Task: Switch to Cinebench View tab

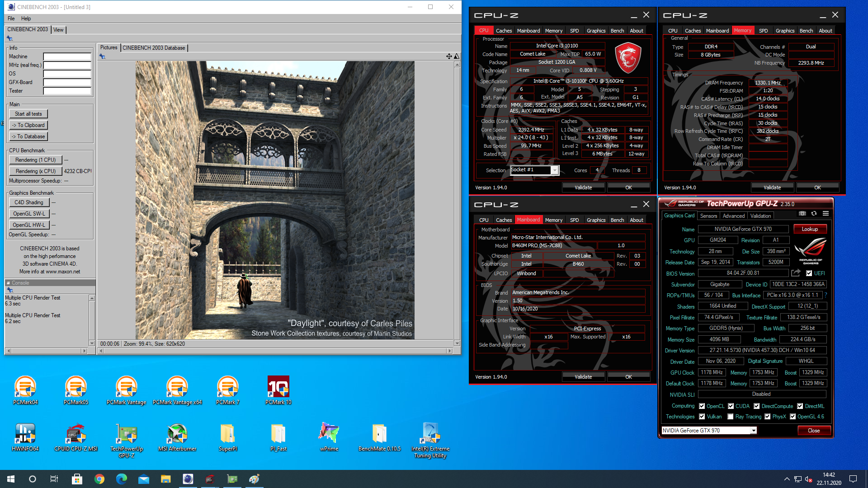Action: point(58,30)
